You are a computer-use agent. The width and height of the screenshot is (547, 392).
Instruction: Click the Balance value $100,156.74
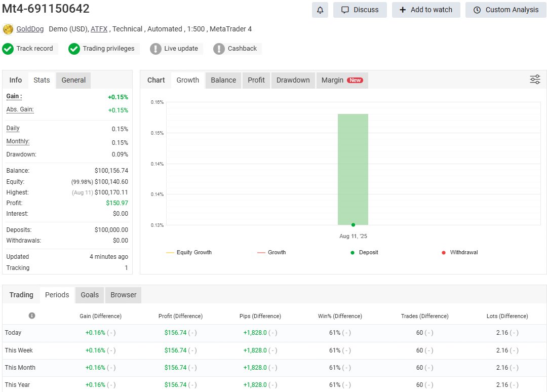111,171
